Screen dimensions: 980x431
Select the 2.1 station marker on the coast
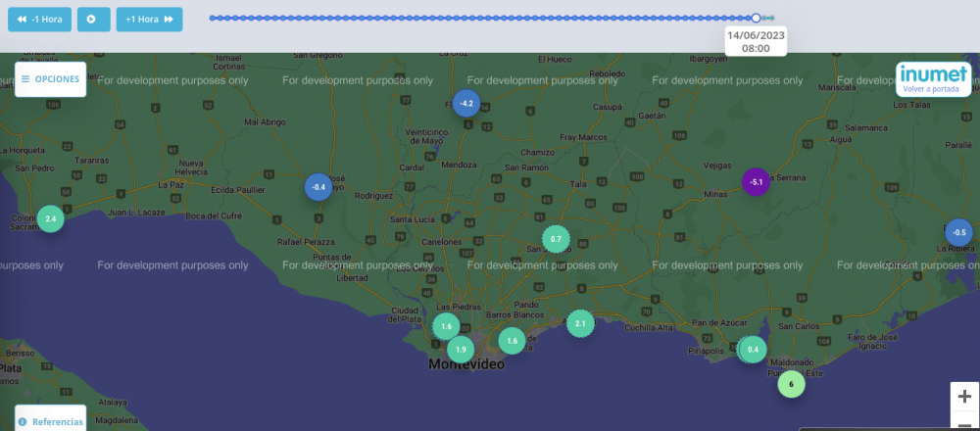point(580,323)
